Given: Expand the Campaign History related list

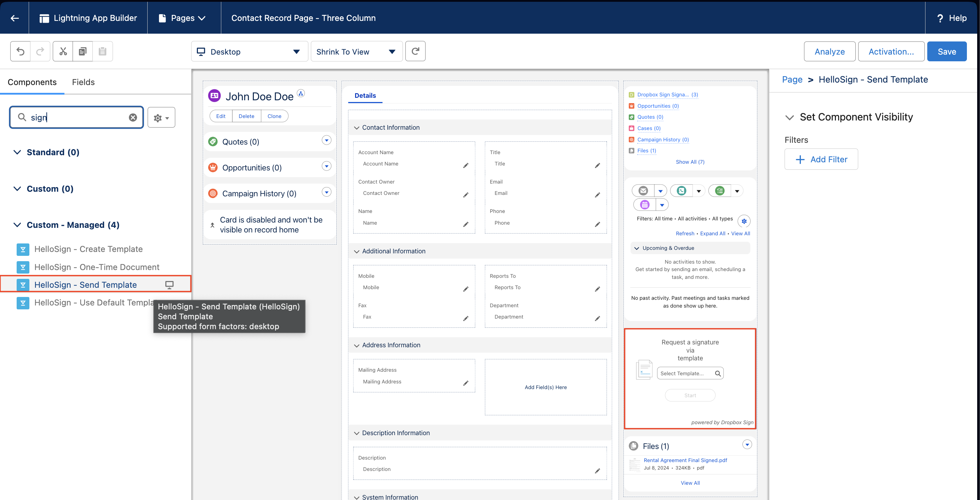Looking at the screenshot, I should pyautogui.click(x=327, y=193).
